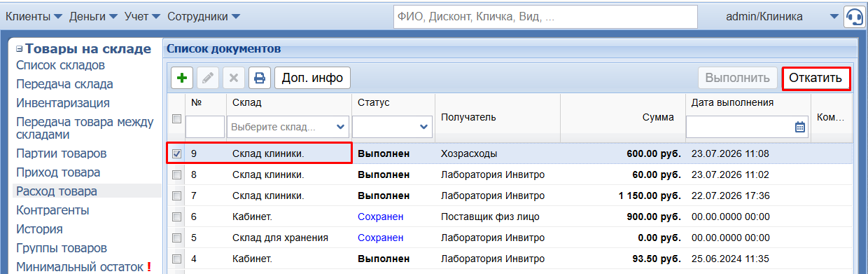The height and width of the screenshot is (274, 868).
Task: Check the checkbox for document 4
Action: point(177,259)
